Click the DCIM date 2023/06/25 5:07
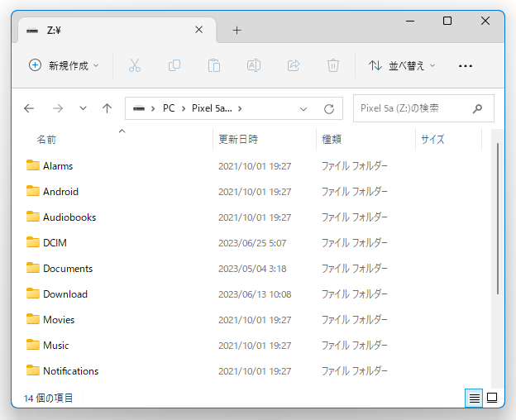 click(x=252, y=243)
